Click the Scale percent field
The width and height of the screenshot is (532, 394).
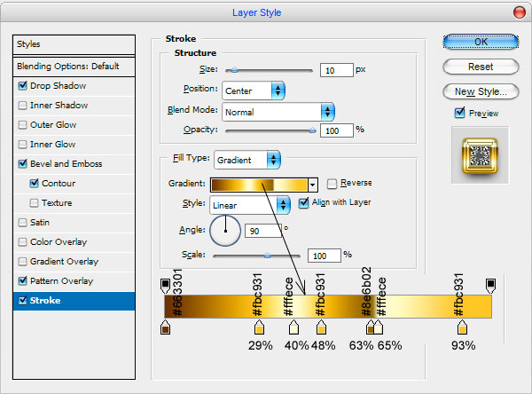coord(324,256)
